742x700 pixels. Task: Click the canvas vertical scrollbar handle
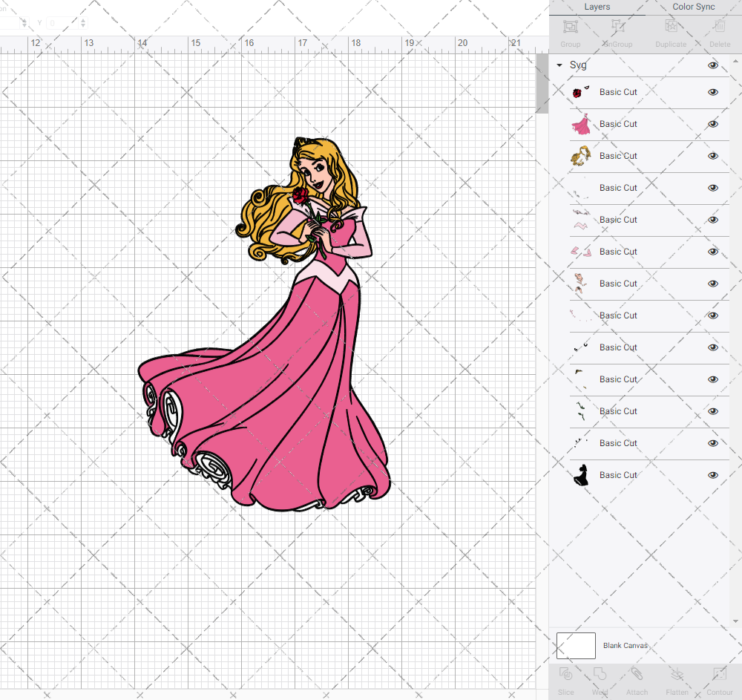point(542,83)
